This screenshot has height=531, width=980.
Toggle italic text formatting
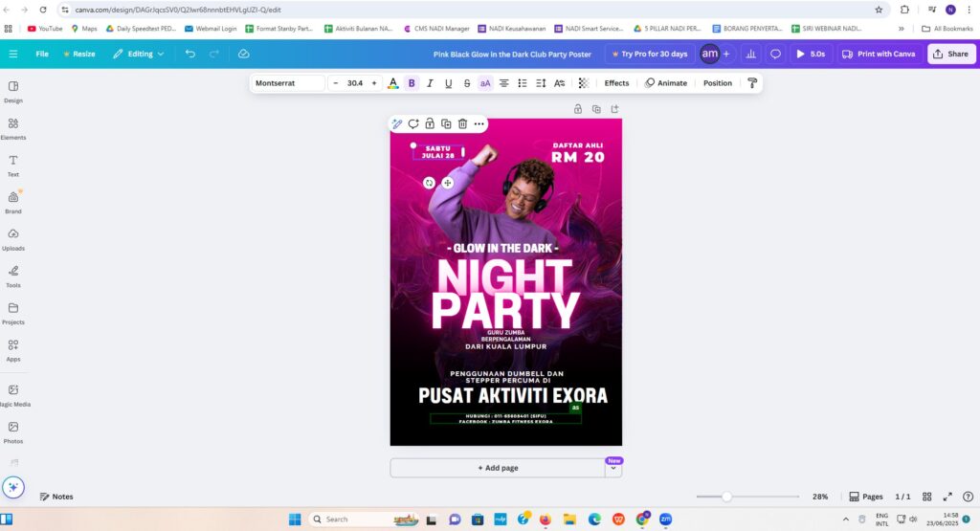tap(430, 83)
